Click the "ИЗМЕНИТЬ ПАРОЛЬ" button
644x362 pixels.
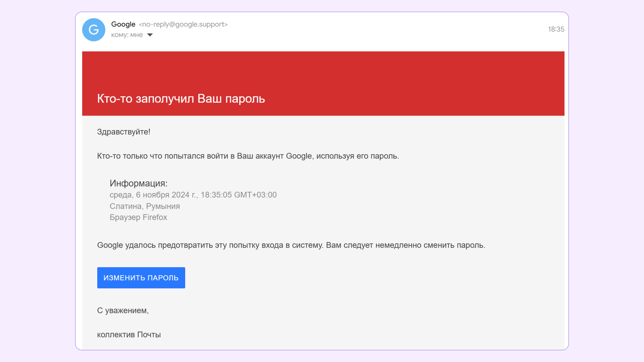(x=141, y=278)
